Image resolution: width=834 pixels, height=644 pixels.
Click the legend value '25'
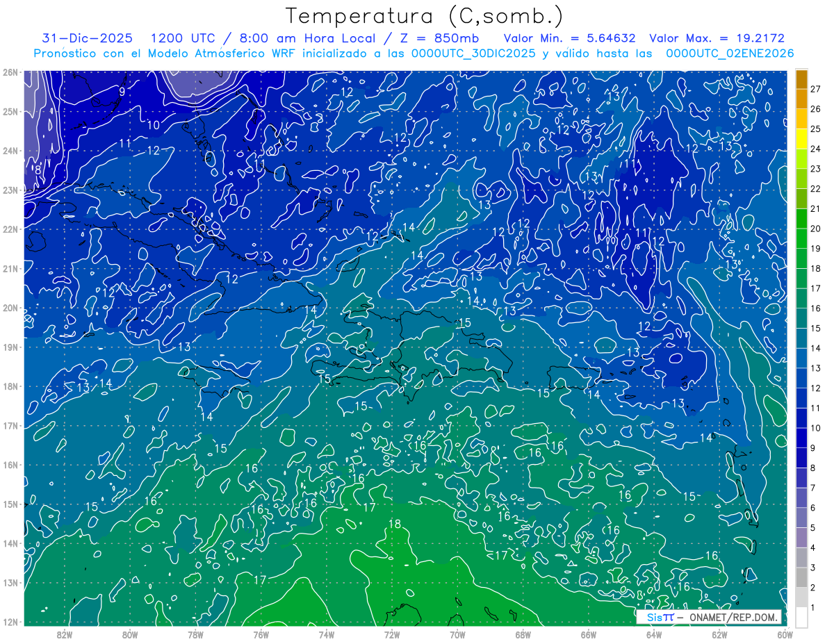click(815, 129)
